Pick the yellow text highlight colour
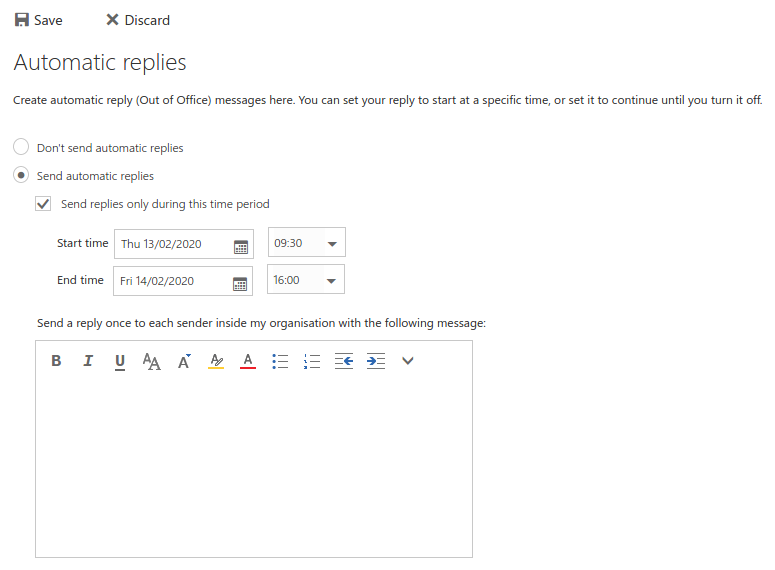775x570 pixels. click(216, 361)
